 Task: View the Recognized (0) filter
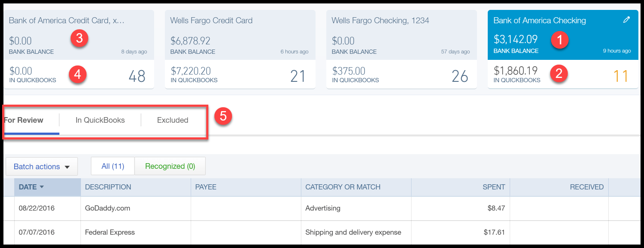pos(170,166)
